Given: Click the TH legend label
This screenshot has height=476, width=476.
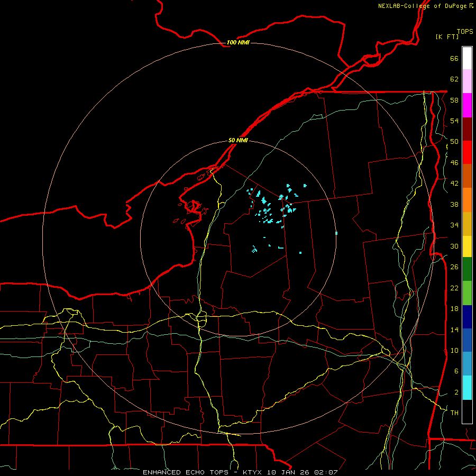Looking at the screenshot, I should [x=454, y=413].
